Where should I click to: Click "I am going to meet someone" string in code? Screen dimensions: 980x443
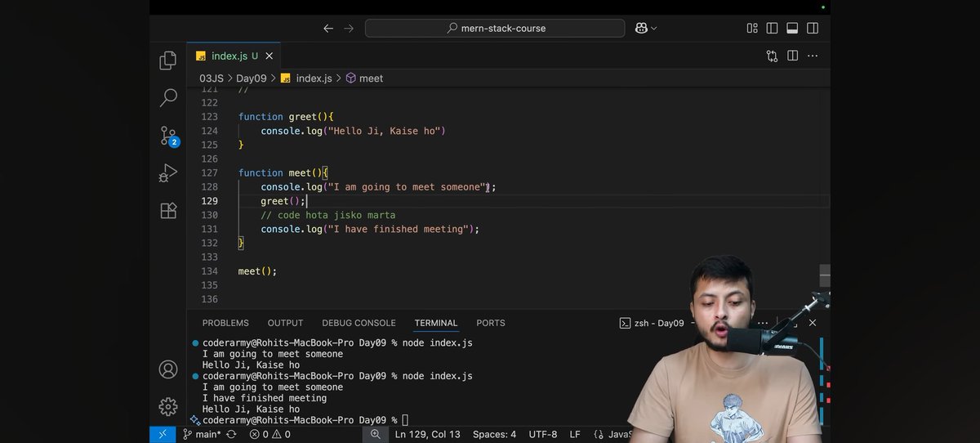406,186
